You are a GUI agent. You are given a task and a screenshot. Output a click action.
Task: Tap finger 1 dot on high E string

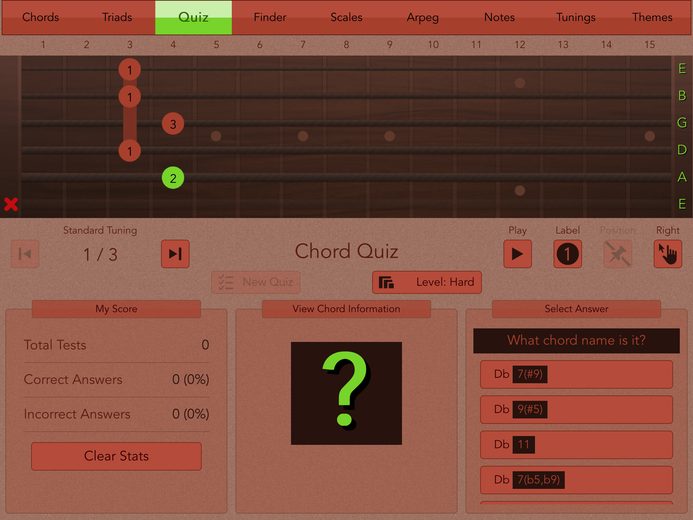point(129,69)
